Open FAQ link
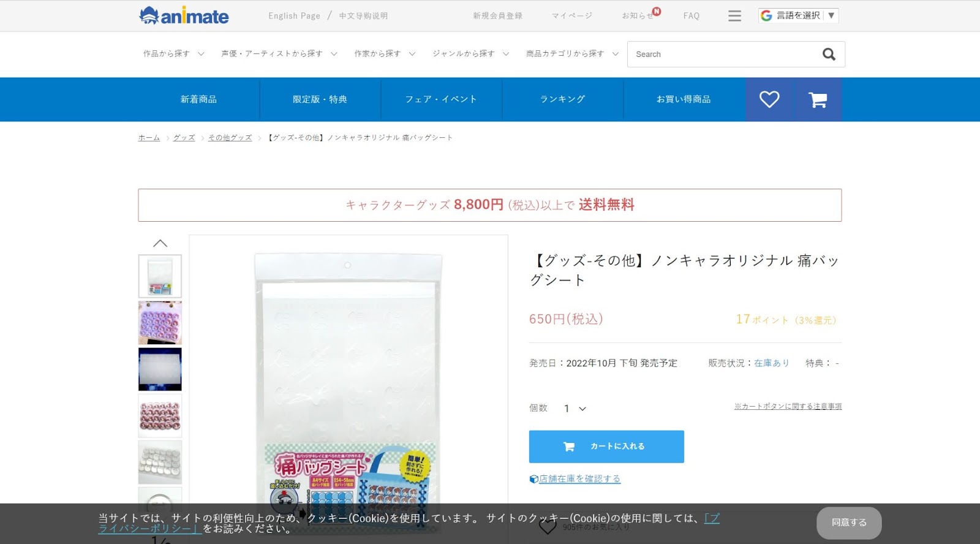Screen dimensions: 980x544 [692, 16]
